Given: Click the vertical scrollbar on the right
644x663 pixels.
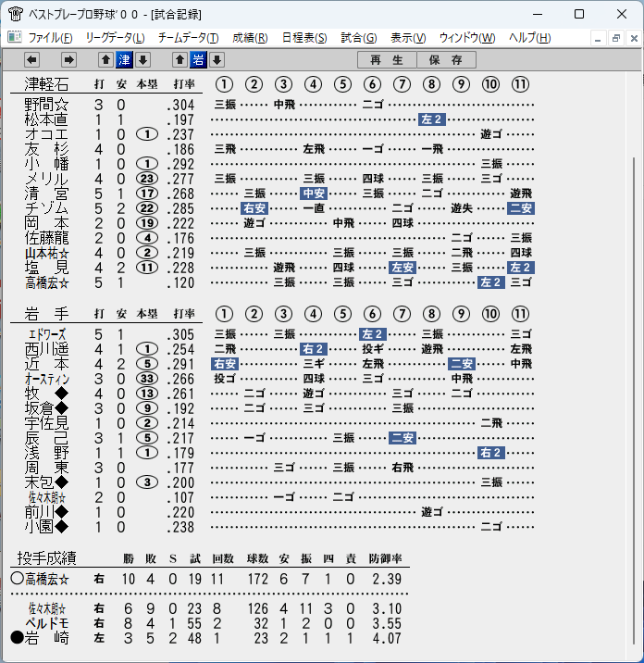Looking at the screenshot, I should [634, 400].
